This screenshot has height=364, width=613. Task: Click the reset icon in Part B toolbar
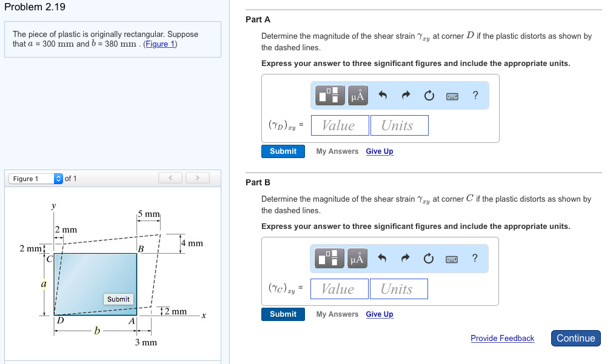(x=429, y=259)
